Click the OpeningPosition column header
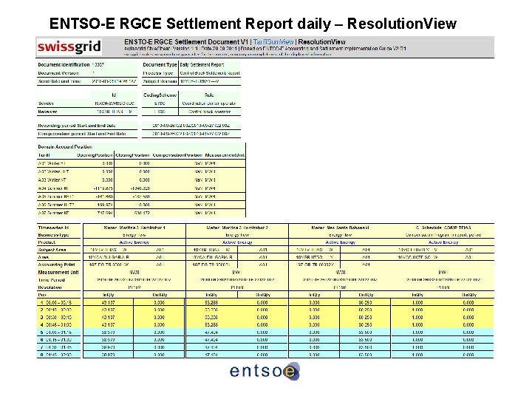The width and height of the screenshot is (532, 399). pos(95,155)
